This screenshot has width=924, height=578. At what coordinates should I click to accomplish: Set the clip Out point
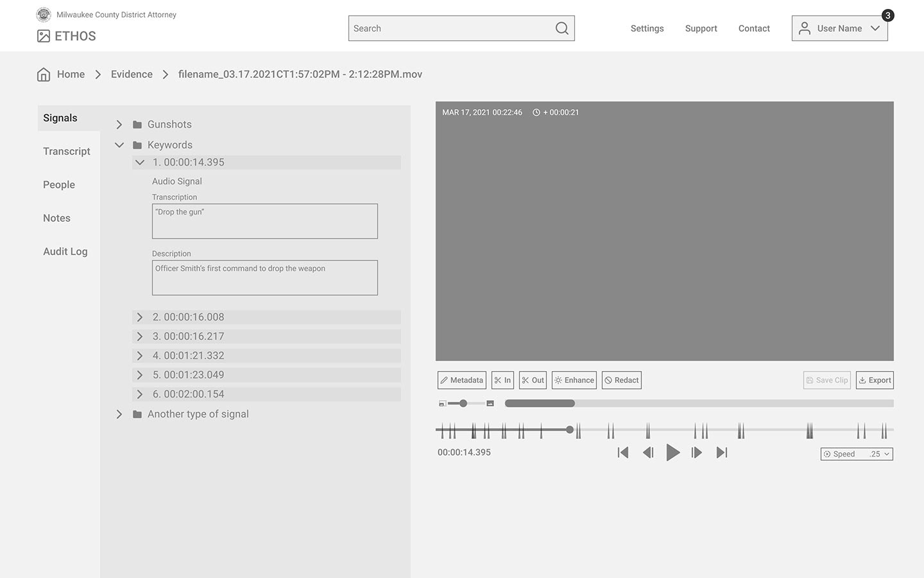(533, 380)
